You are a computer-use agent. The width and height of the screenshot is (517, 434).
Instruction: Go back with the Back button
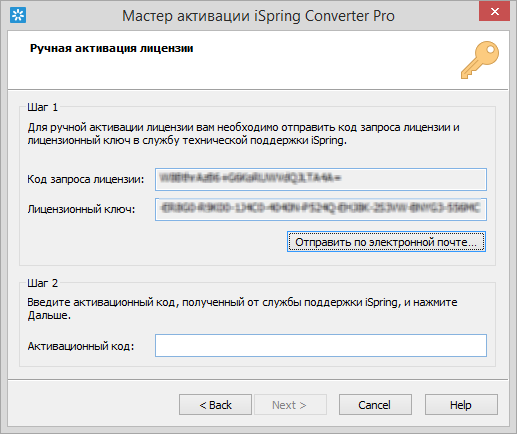tap(215, 405)
